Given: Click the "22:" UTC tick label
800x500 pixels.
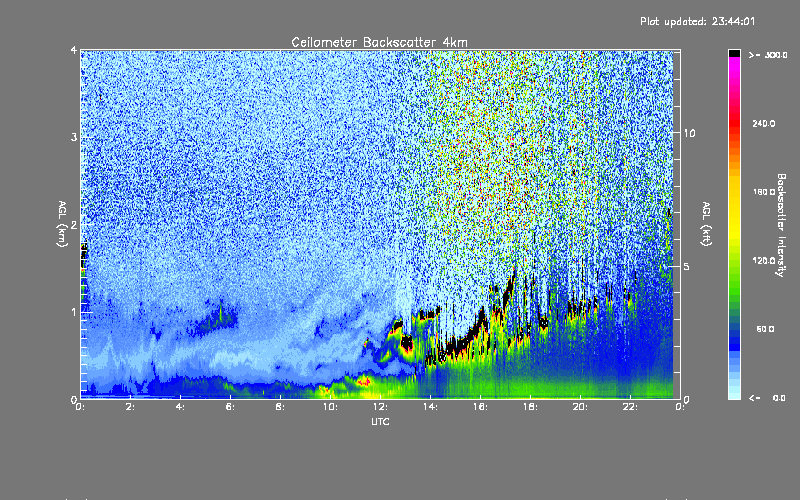Looking at the screenshot, I should click(x=630, y=407).
